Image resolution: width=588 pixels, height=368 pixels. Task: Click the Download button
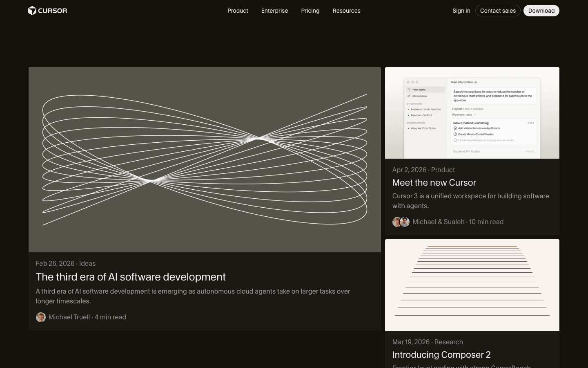point(541,11)
